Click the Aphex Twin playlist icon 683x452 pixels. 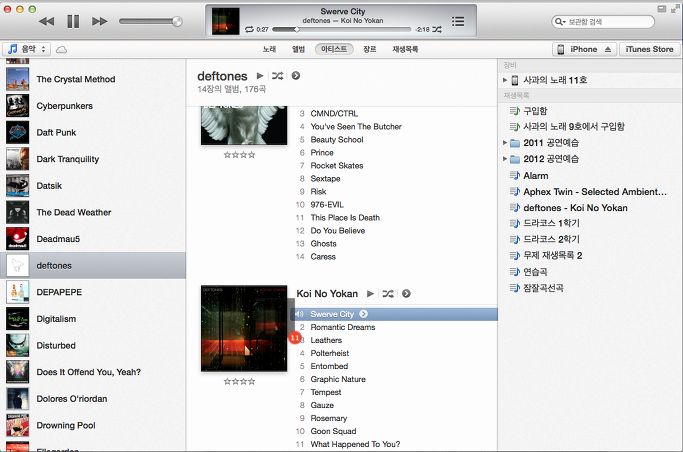pos(515,192)
